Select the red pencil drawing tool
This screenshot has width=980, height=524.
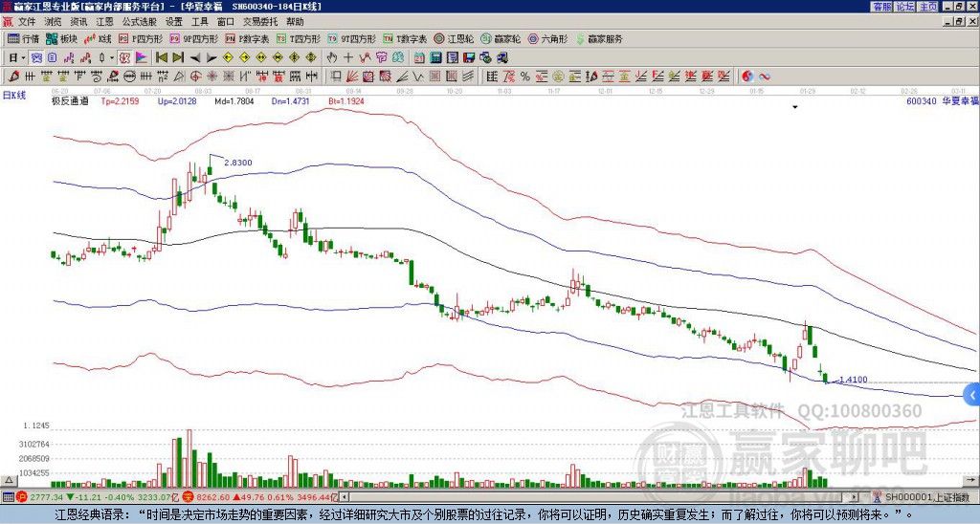[x=13, y=76]
